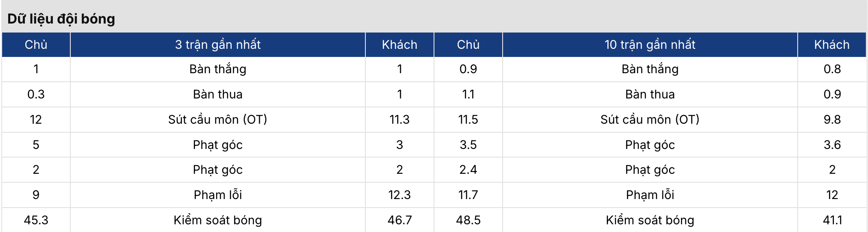The width and height of the screenshot is (868, 232).
Task: Click the 0.8 goals-scored value
Action: [x=832, y=69]
